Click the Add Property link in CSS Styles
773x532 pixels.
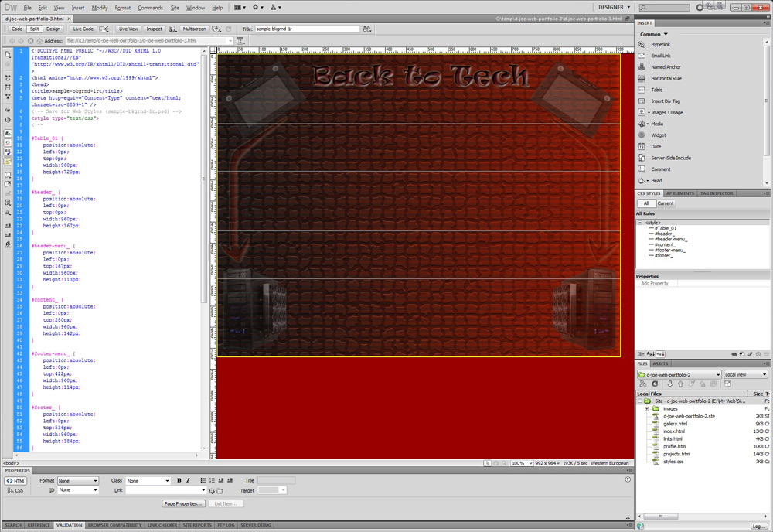(x=654, y=283)
